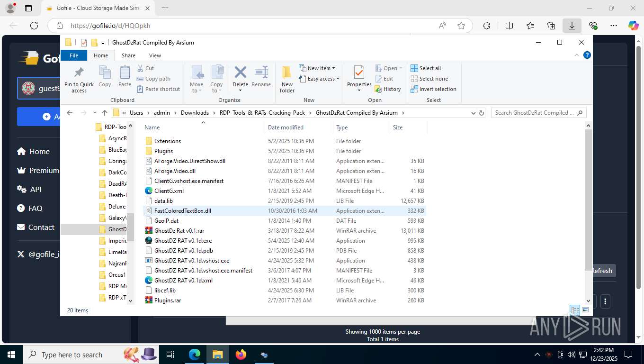The height and width of the screenshot is (364, 644).
Task: Switch to the View ribbon tab
Action: [x=155, y=55]
